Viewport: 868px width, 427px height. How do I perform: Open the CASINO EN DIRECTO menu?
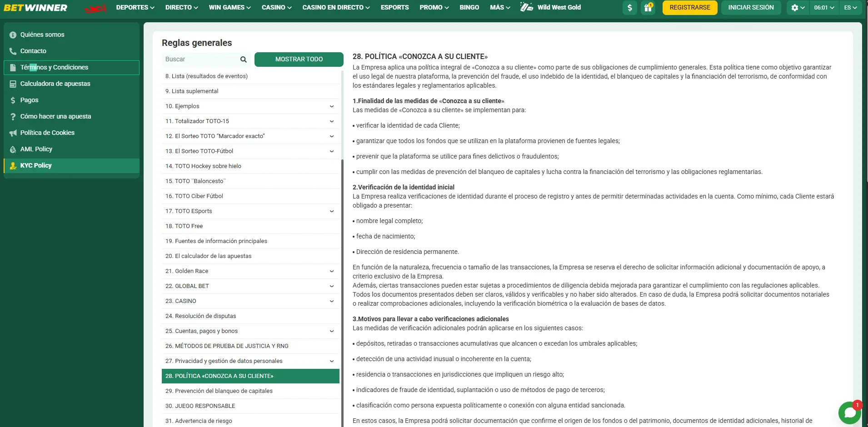[x=336, y=7]
